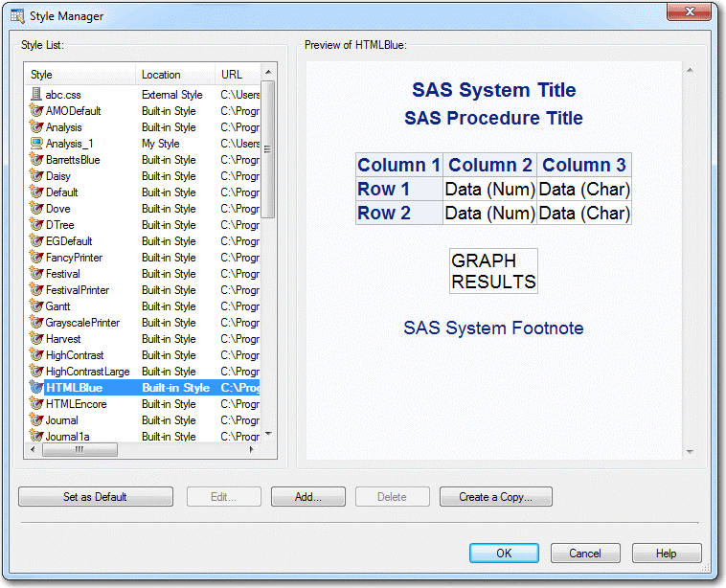
Task: Click style list horizontal scroll right arrow
Action: [x=251, y=449]
